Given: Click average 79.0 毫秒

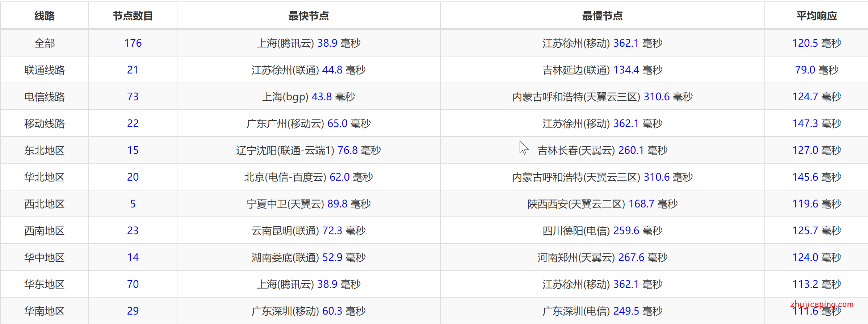Looking at the screenshot, I should pos(817,70).
